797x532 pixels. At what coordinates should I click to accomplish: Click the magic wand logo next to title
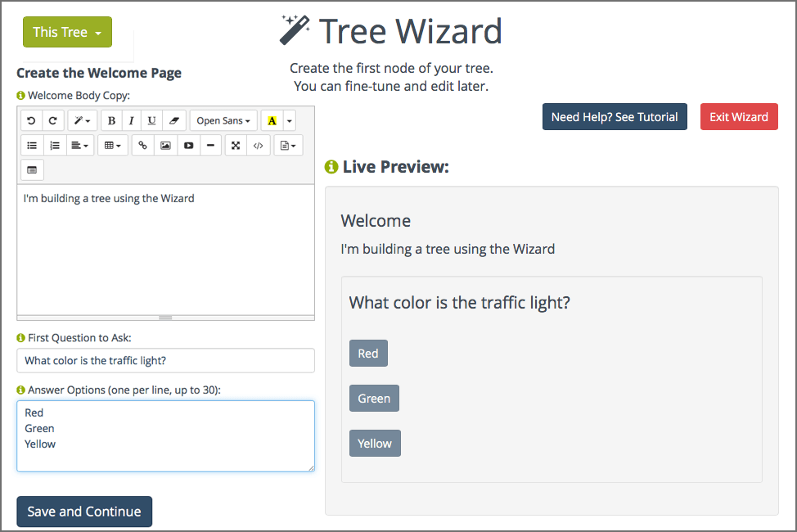(295, 30)
